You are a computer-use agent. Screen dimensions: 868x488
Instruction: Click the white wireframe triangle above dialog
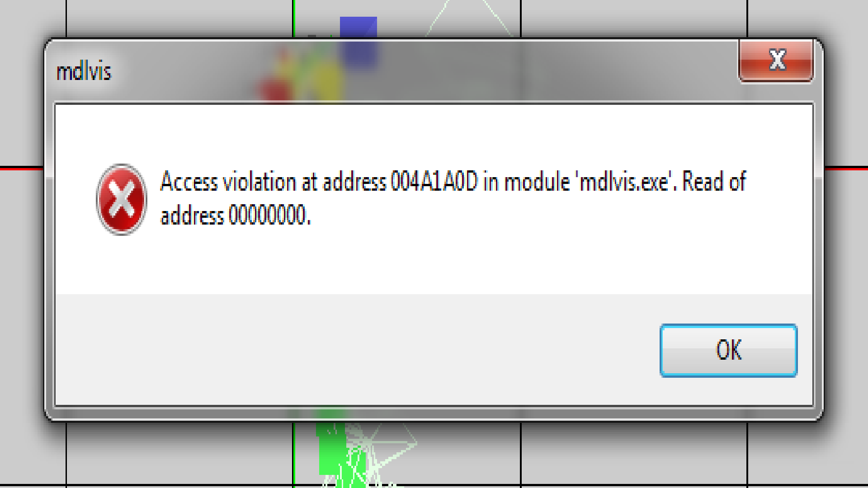point(469,18)
